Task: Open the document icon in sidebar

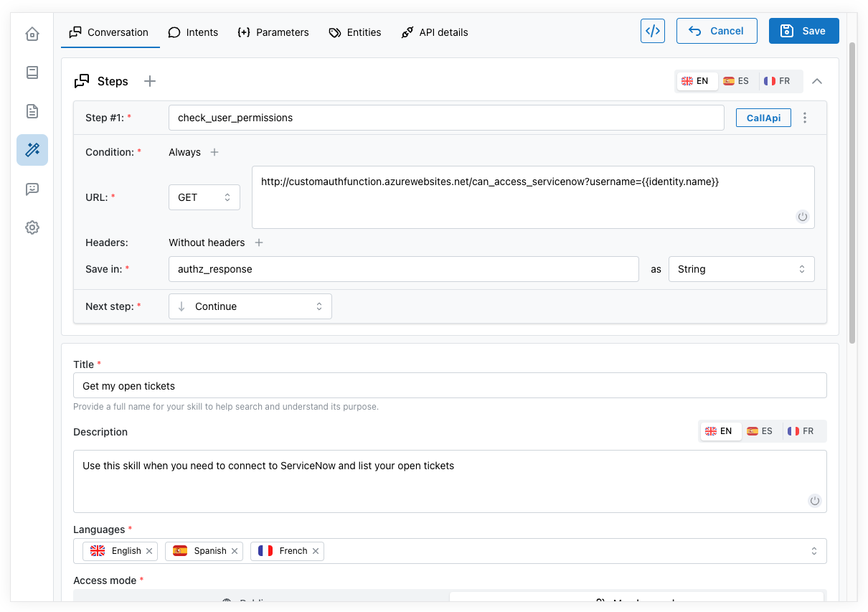Action: tap(32, 111)
